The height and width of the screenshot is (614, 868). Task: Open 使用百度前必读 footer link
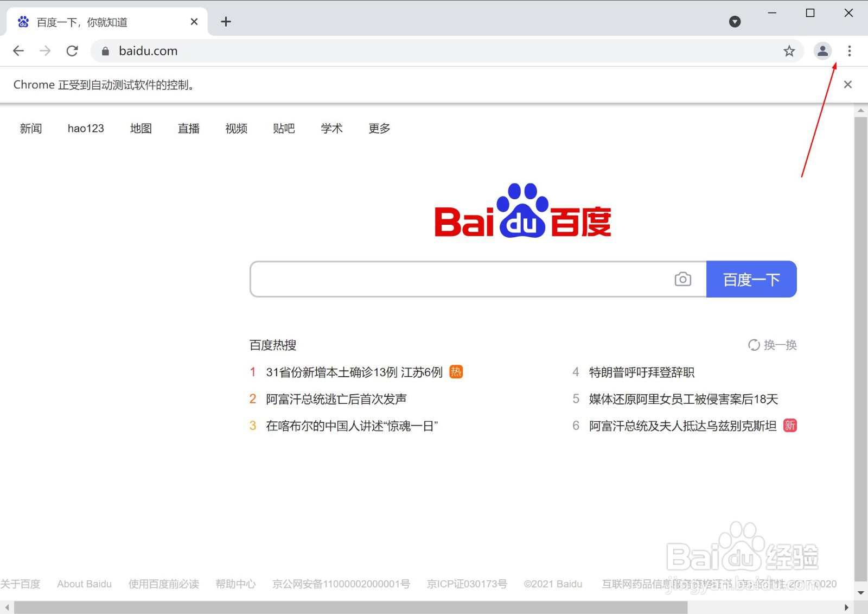point(164,584)
